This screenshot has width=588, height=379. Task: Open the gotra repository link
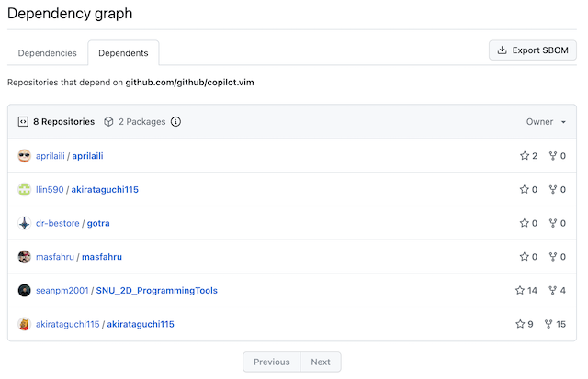tap(98, 223)
